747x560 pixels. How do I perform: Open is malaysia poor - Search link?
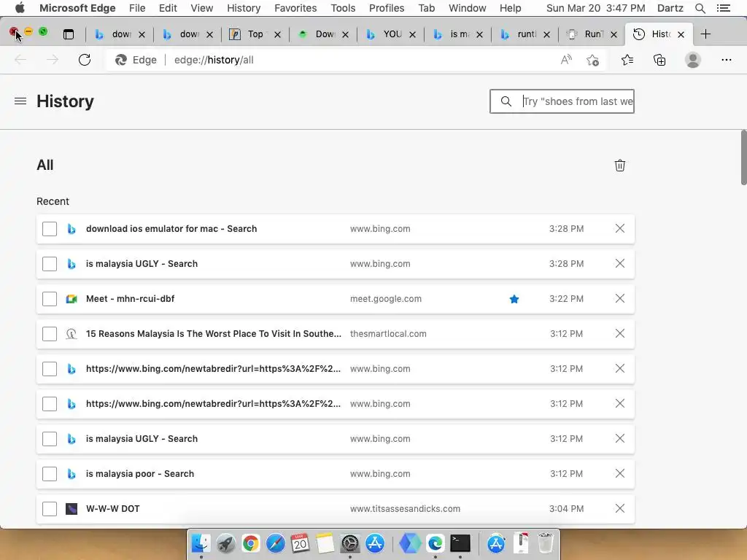[x=140, y=474]
